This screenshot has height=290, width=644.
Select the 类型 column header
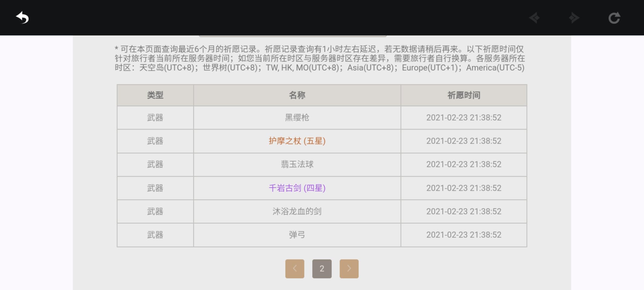(x=155, y=95)
